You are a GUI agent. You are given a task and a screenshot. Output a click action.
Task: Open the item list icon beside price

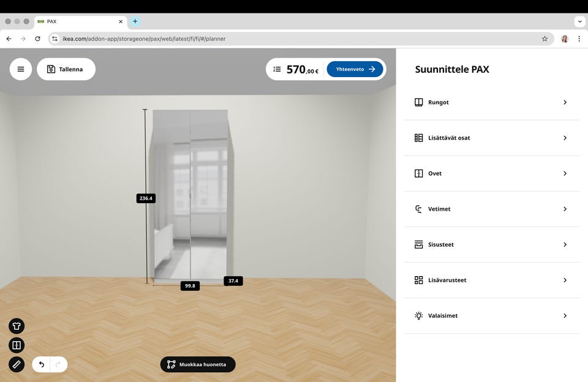277,69
